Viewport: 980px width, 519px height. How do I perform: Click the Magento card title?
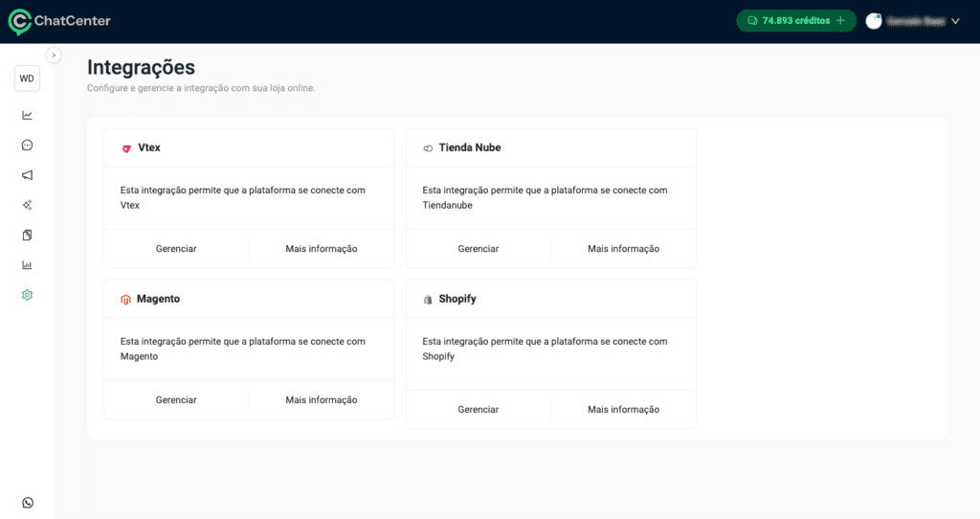click(x=158, y=299)
